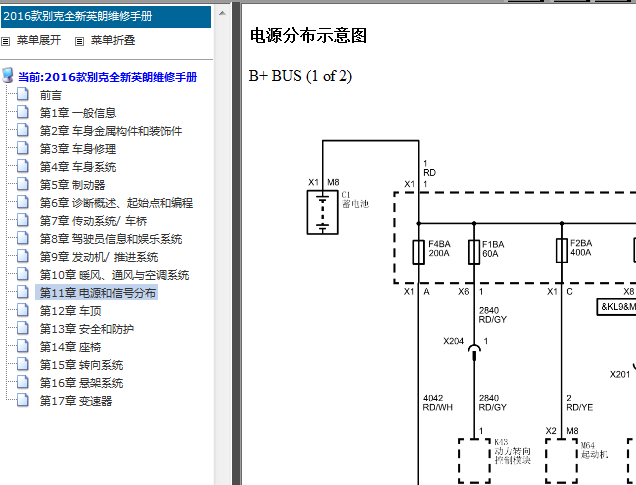
Task: Open 第15章 转向系统
Action: (x=82, y=365)
